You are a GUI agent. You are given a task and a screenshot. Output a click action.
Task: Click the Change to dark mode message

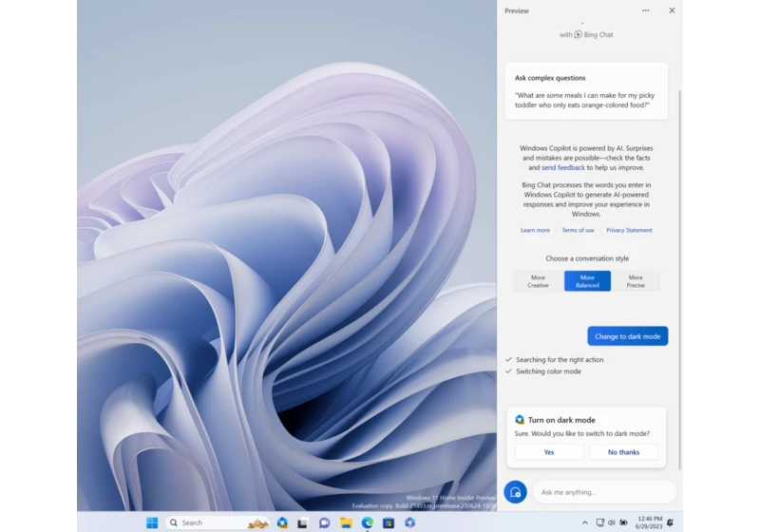click(628, 336)
